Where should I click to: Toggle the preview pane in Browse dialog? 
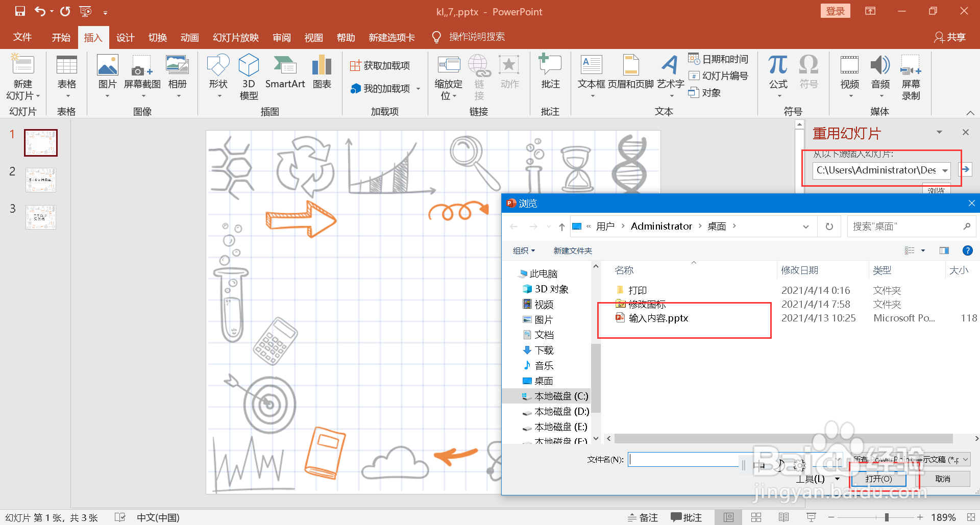click(x=944, y=251)
